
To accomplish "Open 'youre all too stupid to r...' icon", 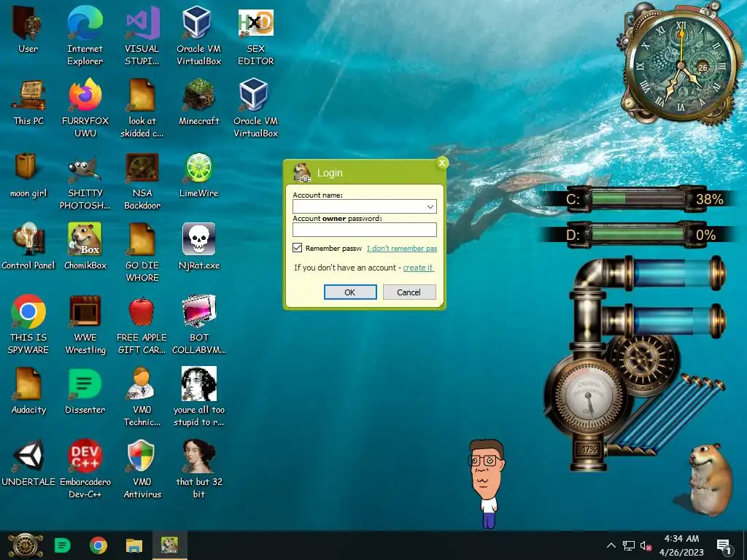I will (199, 397).
